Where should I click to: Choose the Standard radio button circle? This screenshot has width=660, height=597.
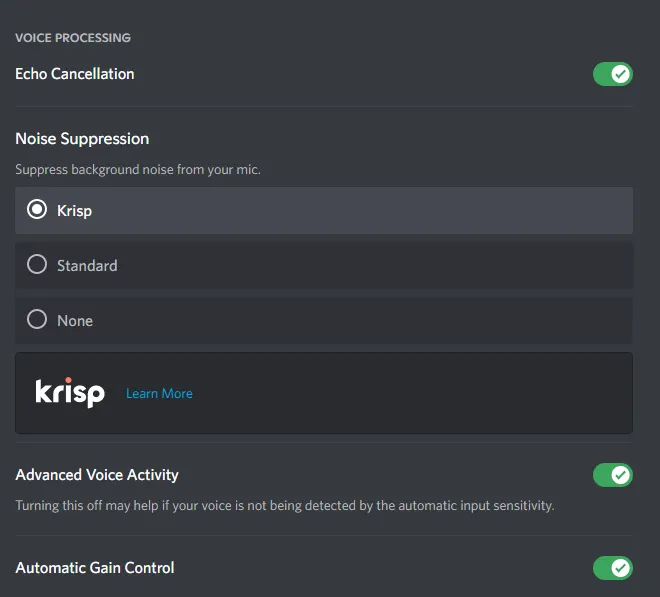coord(37,265)
